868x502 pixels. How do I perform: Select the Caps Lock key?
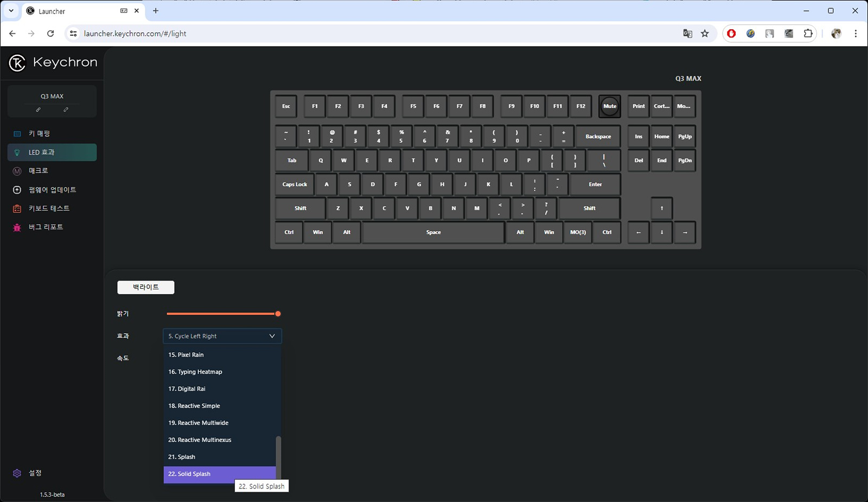(x=295, y=185)
